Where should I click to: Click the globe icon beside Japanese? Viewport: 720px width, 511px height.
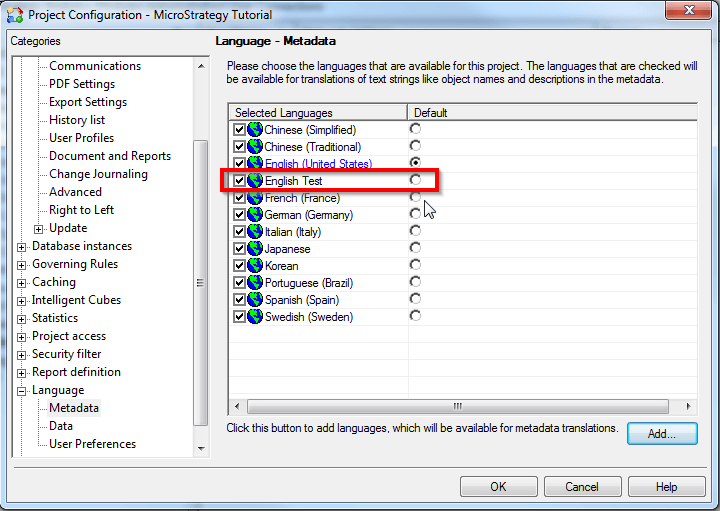[x=255, y=248]
